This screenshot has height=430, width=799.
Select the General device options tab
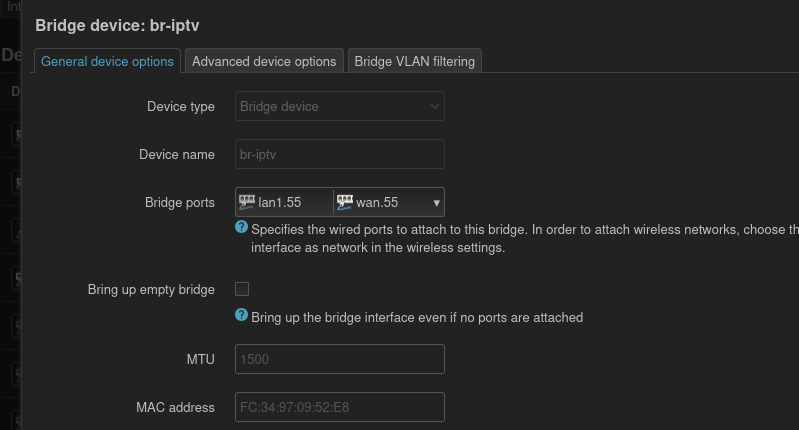[x=107, y=61]
